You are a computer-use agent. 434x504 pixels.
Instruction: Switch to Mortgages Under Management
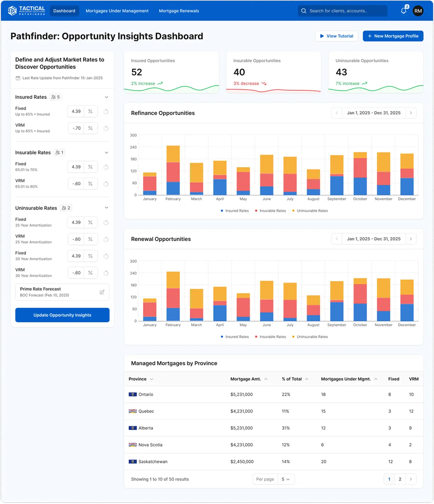[117, 11]
